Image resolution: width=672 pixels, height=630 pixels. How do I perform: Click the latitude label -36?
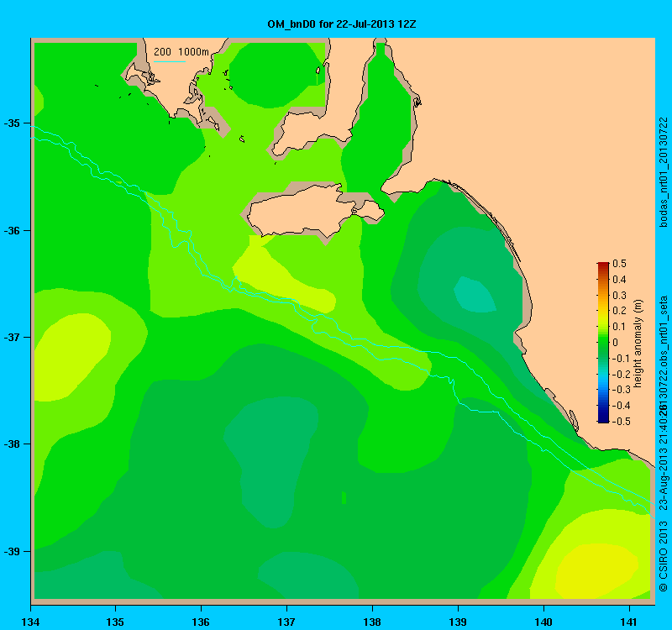pyautogui.click(x=12, y=230)
